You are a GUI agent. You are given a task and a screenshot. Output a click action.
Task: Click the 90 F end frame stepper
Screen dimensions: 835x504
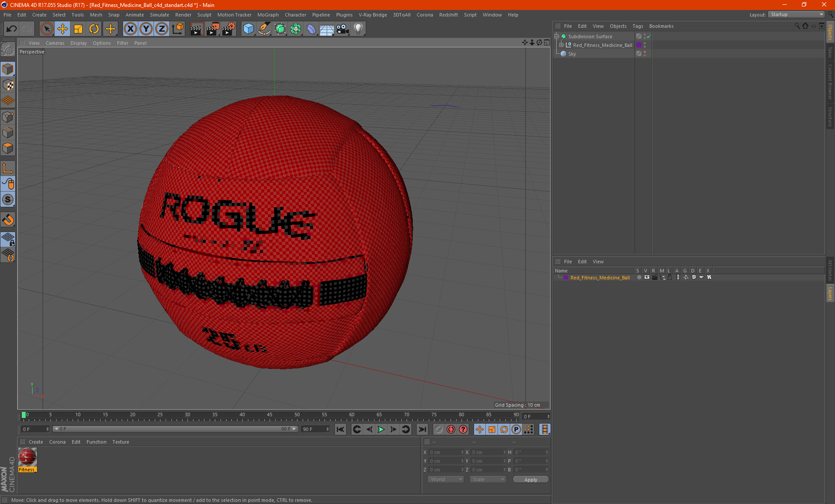click(327, 429)
